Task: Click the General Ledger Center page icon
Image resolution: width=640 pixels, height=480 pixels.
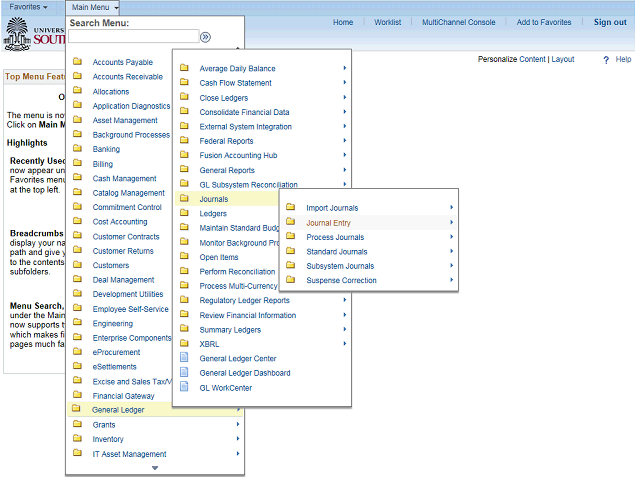Action: coord(183,358)
